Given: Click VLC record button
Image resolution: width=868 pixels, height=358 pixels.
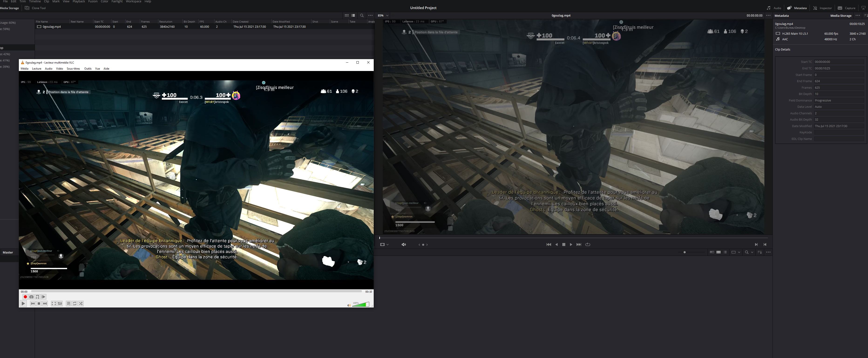Looking at the screenshot, I should pyautogui.click(x=25, y=297).
